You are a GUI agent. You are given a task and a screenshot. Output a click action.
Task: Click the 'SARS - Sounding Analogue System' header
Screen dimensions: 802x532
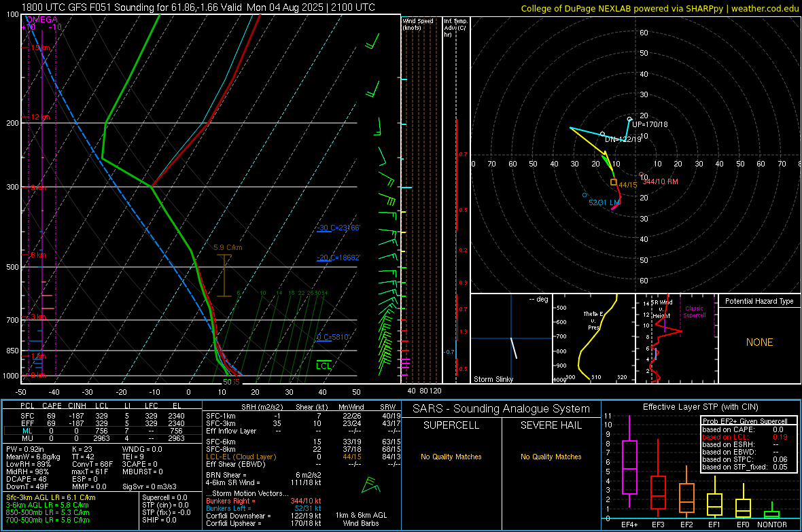click(x=502, y=409)
